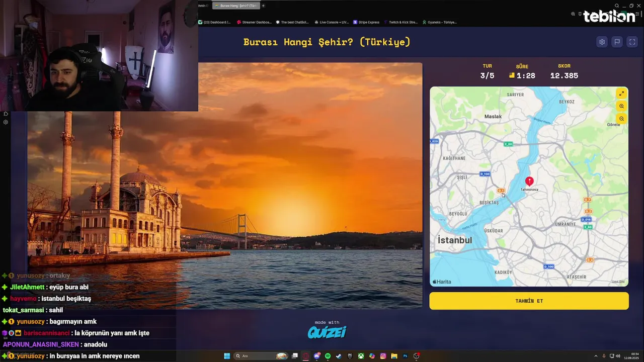
Task: Click the İstanbul label on the map
Action: (455, 240)
